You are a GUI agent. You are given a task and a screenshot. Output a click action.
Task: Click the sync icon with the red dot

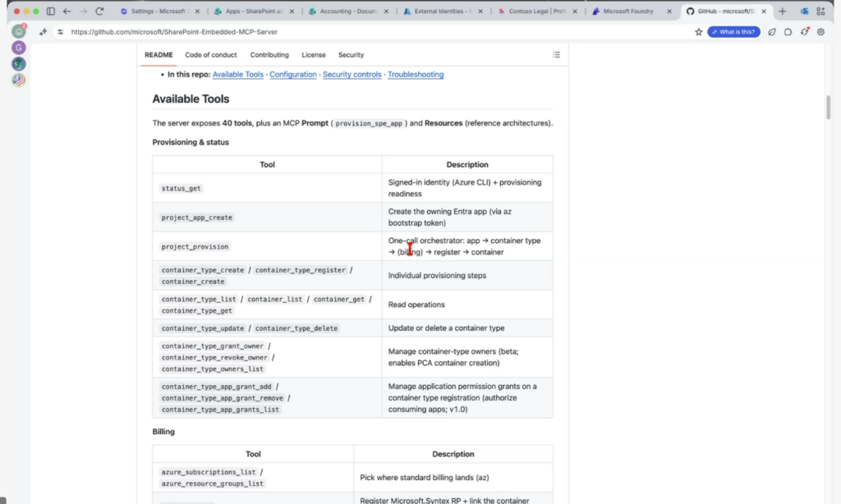point(805,32)
